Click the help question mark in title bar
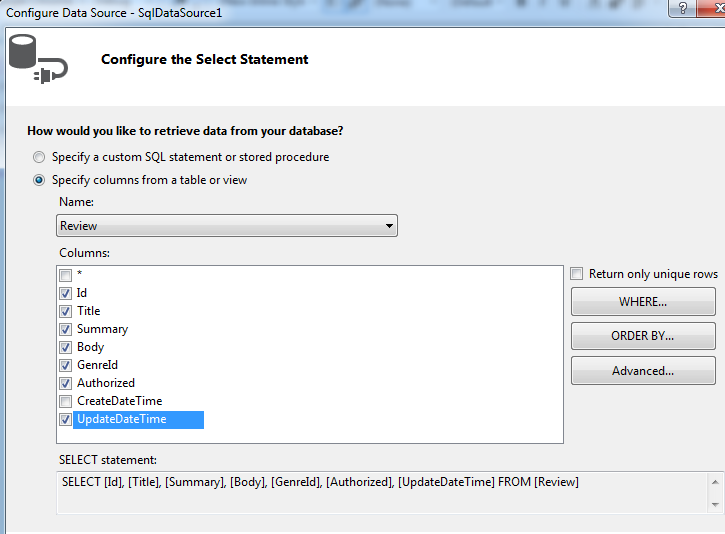725x534 pixels. click(x=682, y=8)
